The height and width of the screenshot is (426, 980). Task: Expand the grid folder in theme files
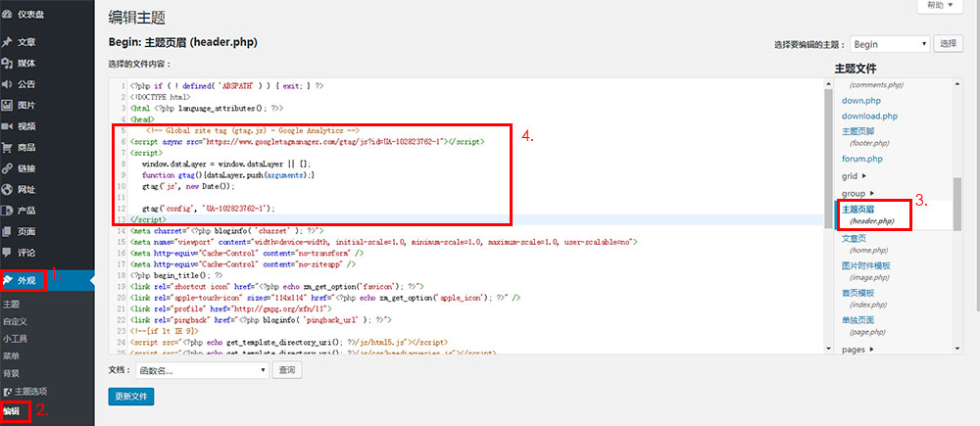(854, 176)
